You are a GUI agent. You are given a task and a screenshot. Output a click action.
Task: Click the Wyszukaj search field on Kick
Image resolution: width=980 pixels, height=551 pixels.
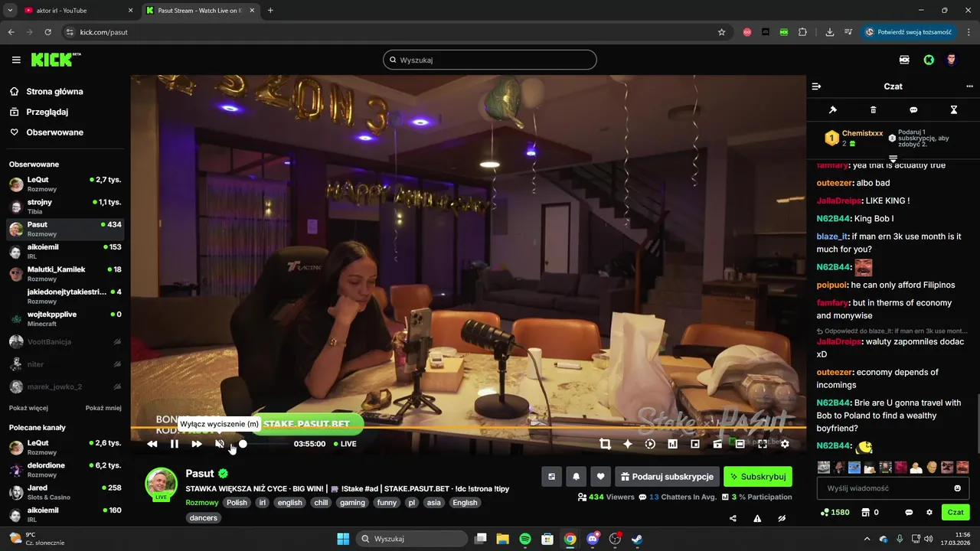pyautogui.click(x=490, y=60)
